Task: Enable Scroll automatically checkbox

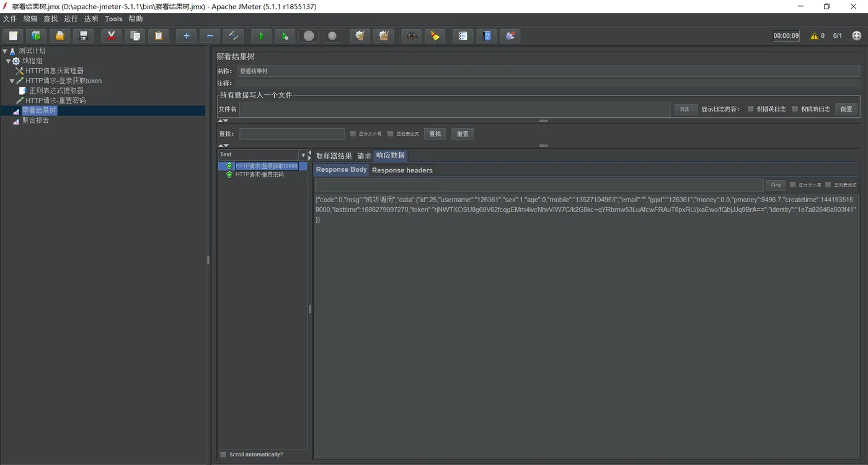Action: (223, 454)
